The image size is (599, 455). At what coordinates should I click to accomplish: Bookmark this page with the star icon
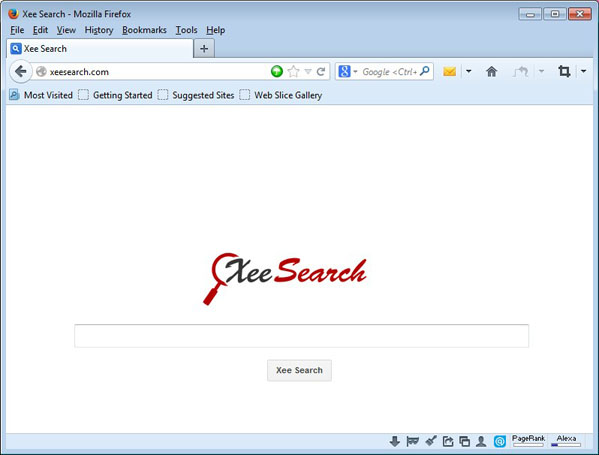tap(293, 71)
